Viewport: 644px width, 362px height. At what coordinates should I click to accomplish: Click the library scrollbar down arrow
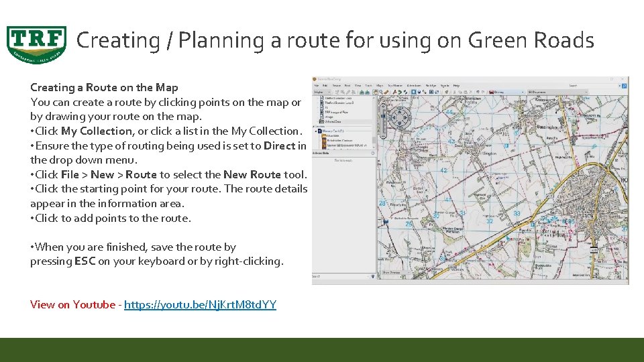(x=374, y=147)
